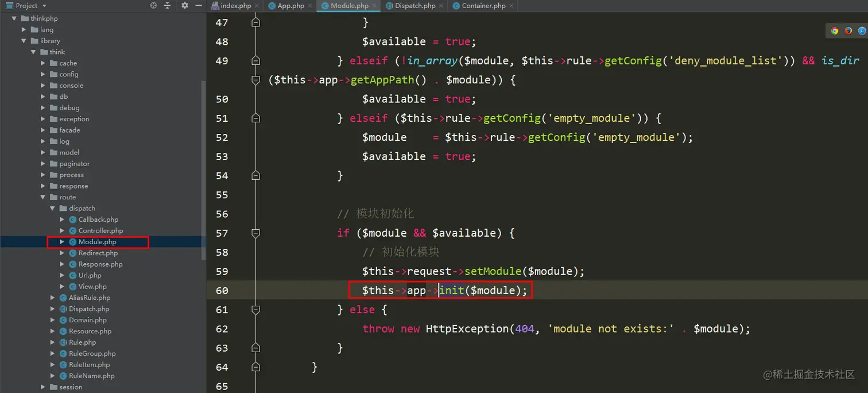868x393 pixels.
Task: Fold code block at line 51 gutter marker
Action: [256, 118]
